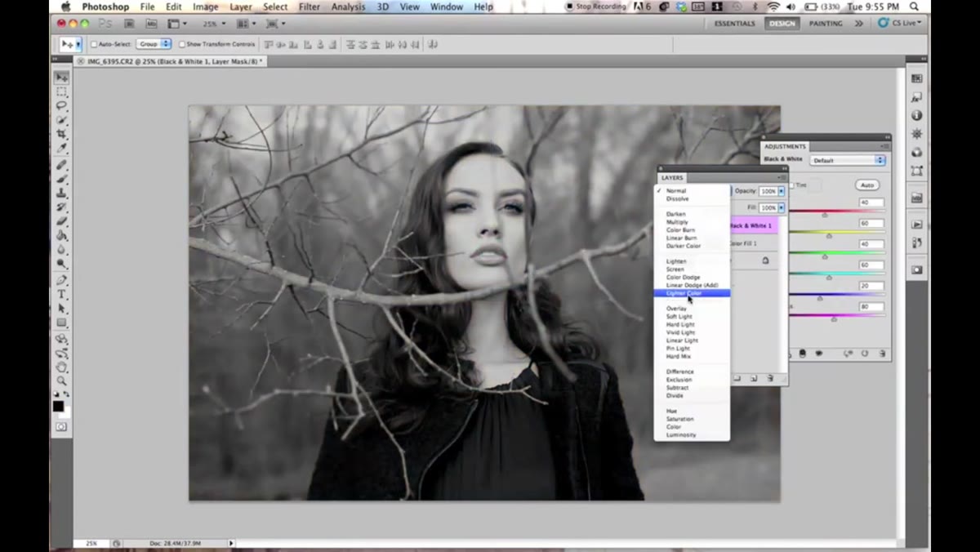980x552 pixels.
Task: Open the Auto-Select Group dropdown
Action: click(x=154, y=44)
